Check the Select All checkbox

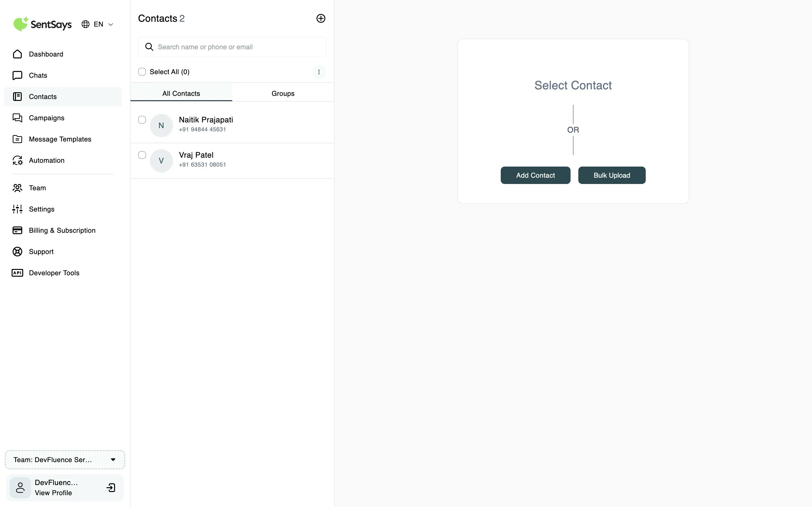[142, 72]
